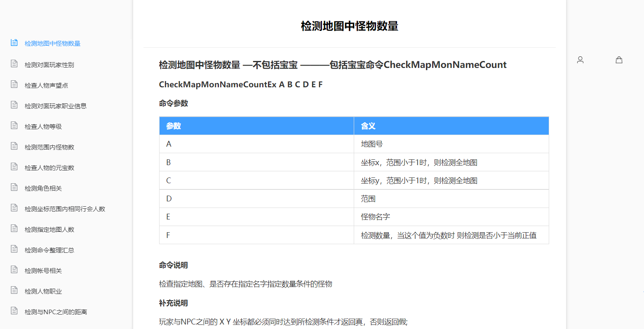Viewport: 644px width, 329px height.
Task: Click the 参数 table column header
Action: click(174, 126)
